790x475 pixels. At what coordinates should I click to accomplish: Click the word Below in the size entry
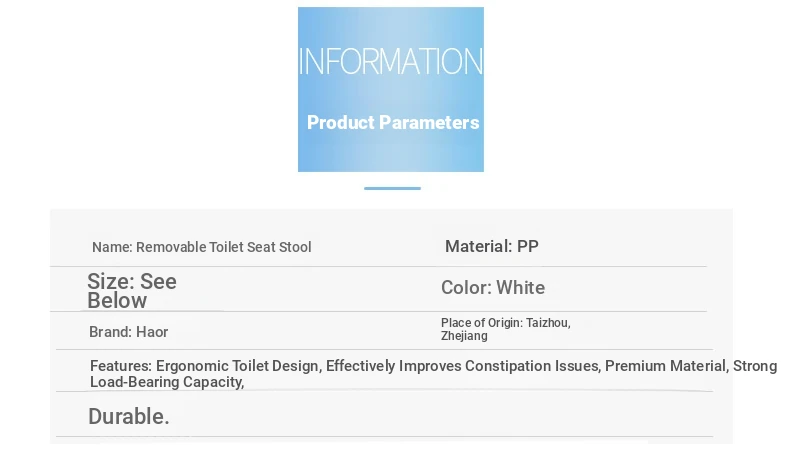click(x=117, y=301)
